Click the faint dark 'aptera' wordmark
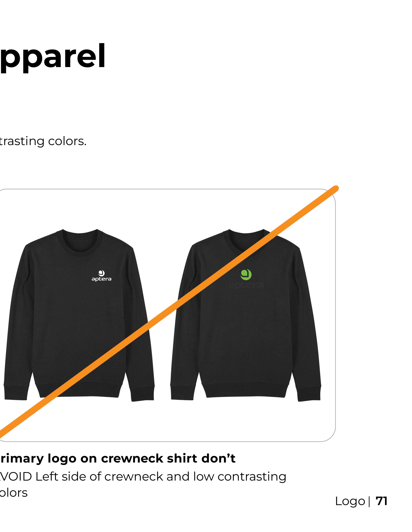This screenshot has width=412, height=532. coord(246,285)
